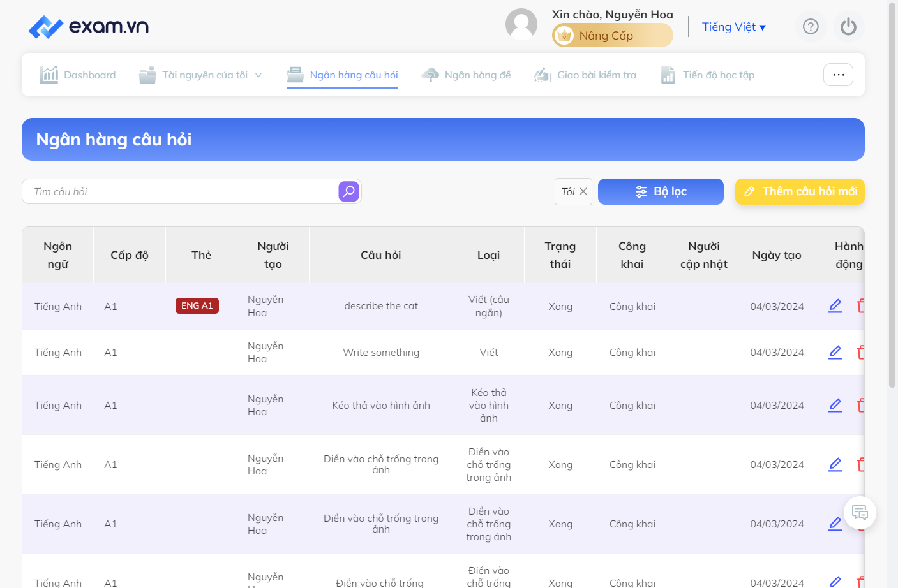Click the purple search magnifier button
898x588 pixels.
pyautogui.click(x=348, y=191)
